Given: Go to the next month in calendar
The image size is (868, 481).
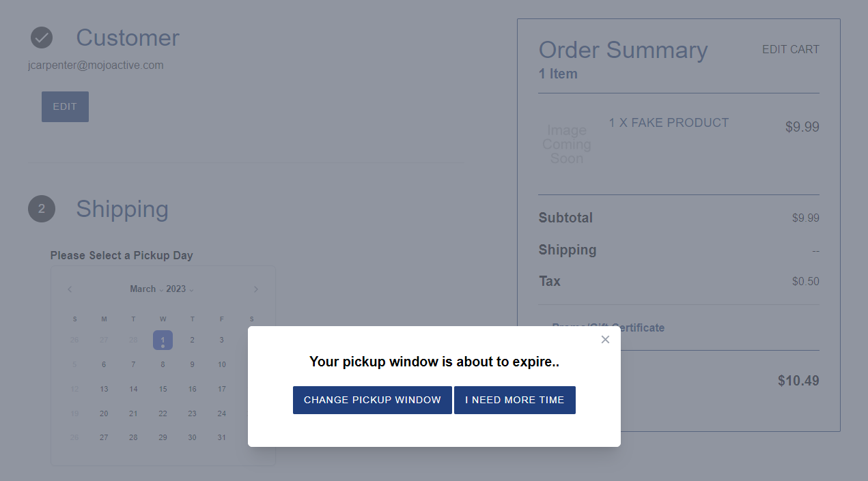Looking at the screenshot, I should point(256,289).
